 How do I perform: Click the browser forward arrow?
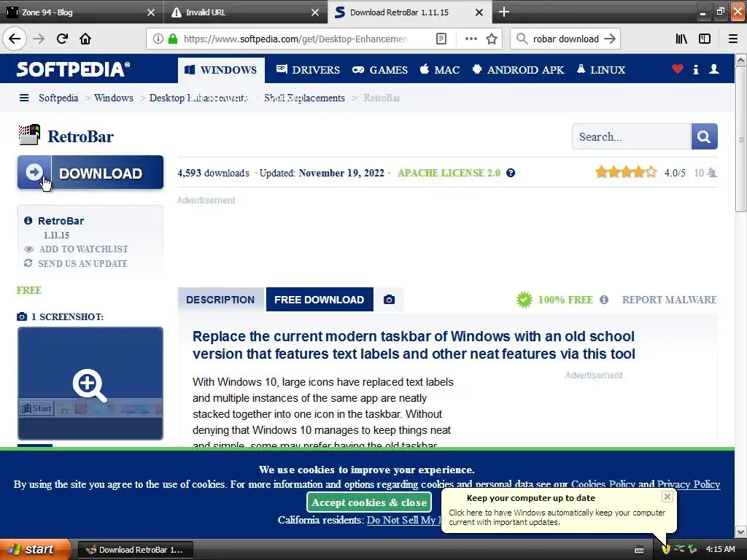tap(39, 39)
